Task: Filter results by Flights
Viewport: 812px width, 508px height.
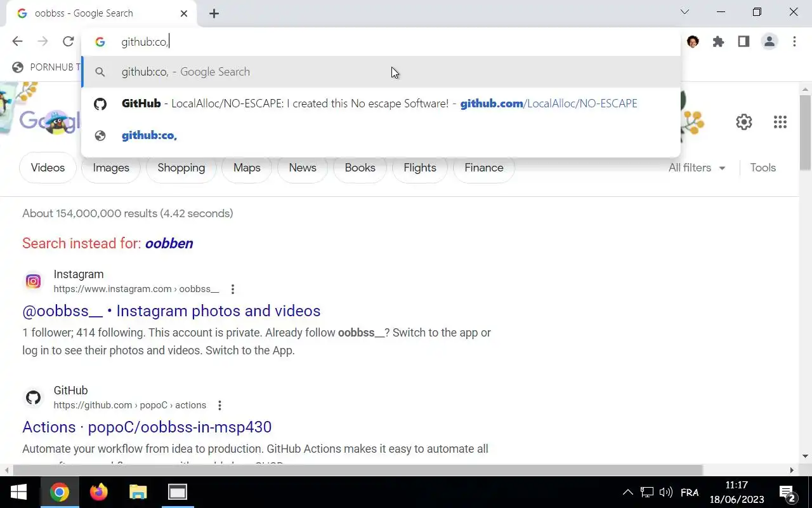Action: pyautogui.click(x=420, y=168)
